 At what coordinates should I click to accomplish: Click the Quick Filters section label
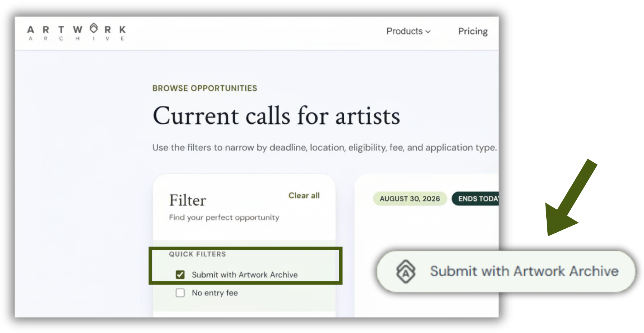pos(197,254)
